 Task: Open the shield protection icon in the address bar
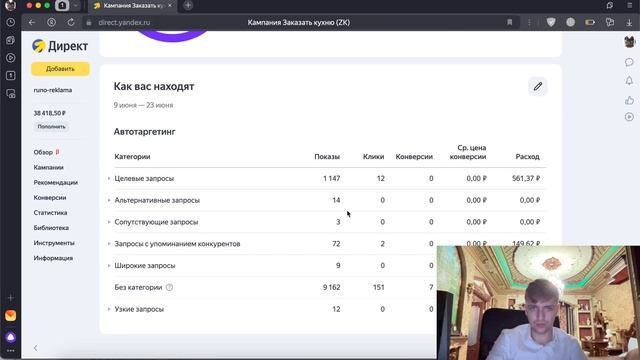click(551, 22)
